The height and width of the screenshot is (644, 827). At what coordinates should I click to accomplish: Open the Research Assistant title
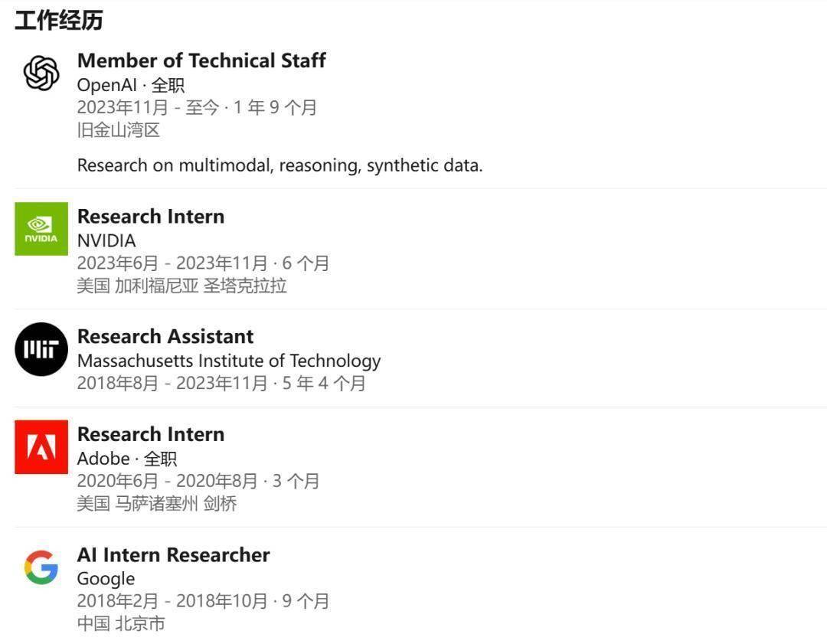point(165,336)
